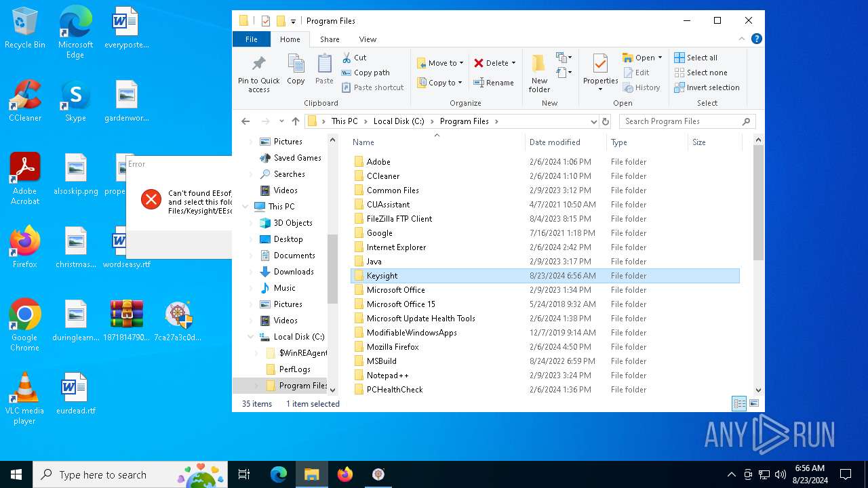This screenshot has height=488, width=868.
Task: Sort by Type column header
Action: (x=647, y=142)
